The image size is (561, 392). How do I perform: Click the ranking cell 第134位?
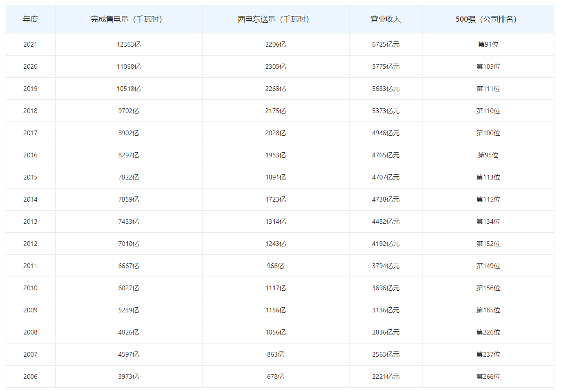pos(488,222)
